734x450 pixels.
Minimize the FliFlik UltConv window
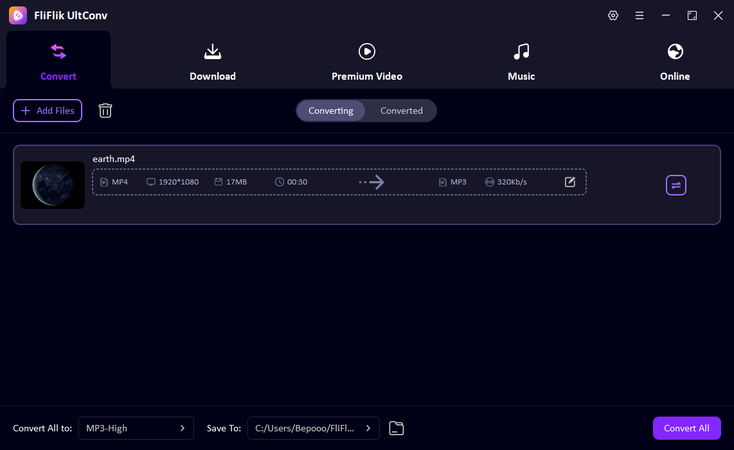(x=665, y=15)
